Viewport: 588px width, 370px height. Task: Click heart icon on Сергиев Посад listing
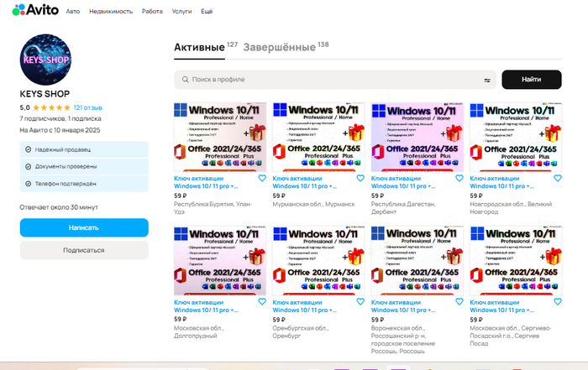(558, 302)
